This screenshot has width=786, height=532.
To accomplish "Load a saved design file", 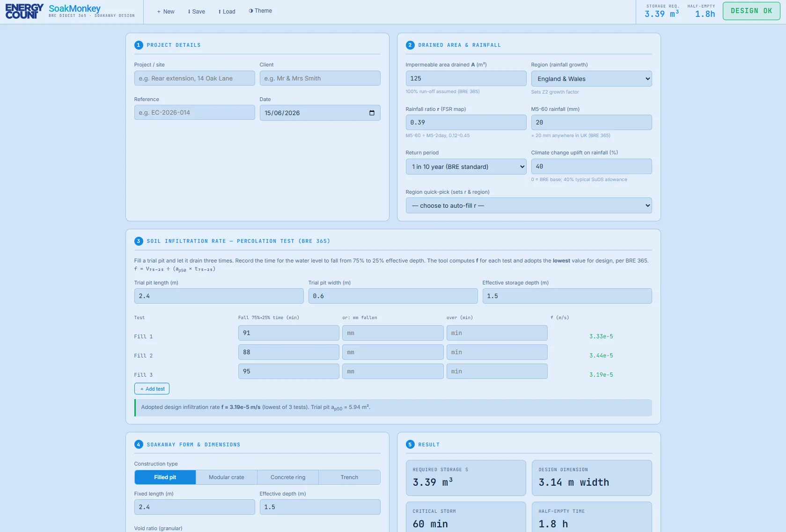I will tap(227, 12).
